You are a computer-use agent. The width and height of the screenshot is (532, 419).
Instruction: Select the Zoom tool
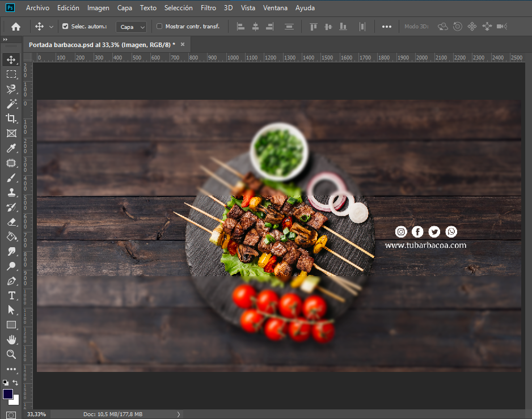coord(11,354)
